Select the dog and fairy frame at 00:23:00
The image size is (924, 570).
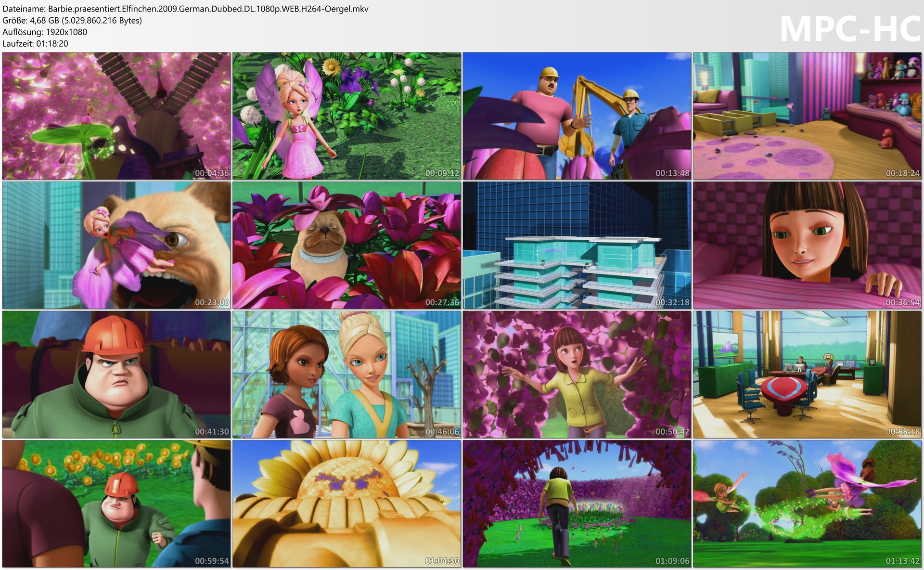pos(116,245)
